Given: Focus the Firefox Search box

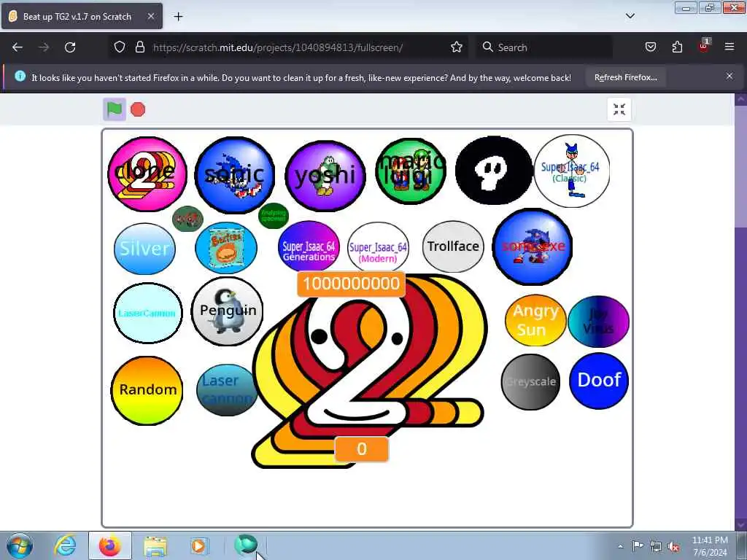Looking at the screenshot, I should (x=544, y=47).
